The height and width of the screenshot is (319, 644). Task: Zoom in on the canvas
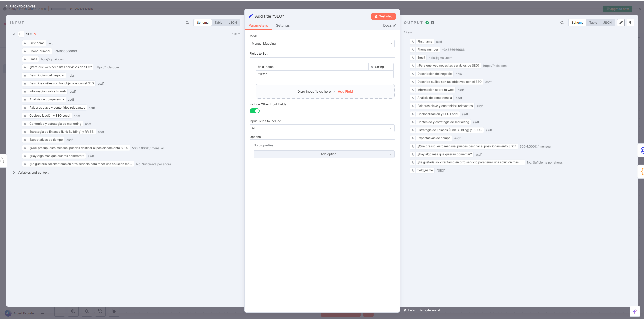73,311
